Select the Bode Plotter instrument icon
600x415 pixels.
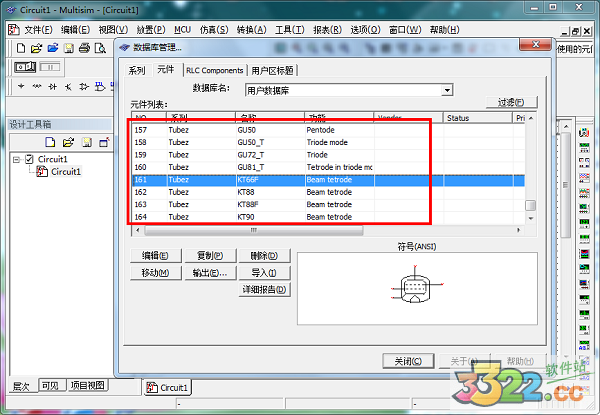[x=584, y=208]
